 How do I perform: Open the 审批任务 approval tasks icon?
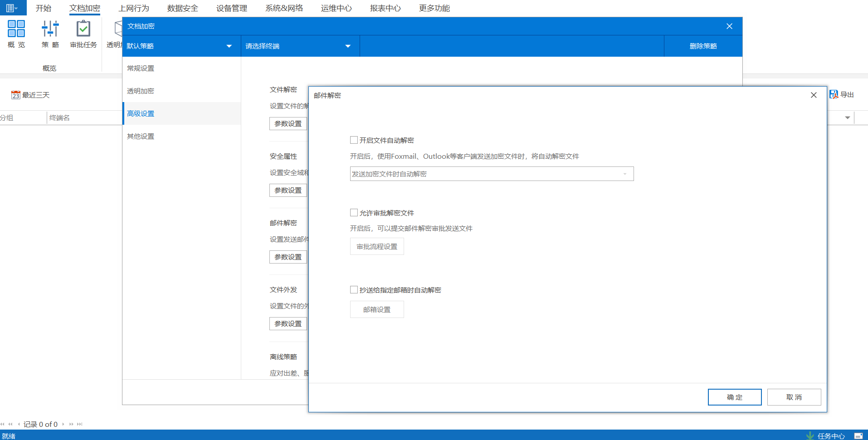(83, 29)
